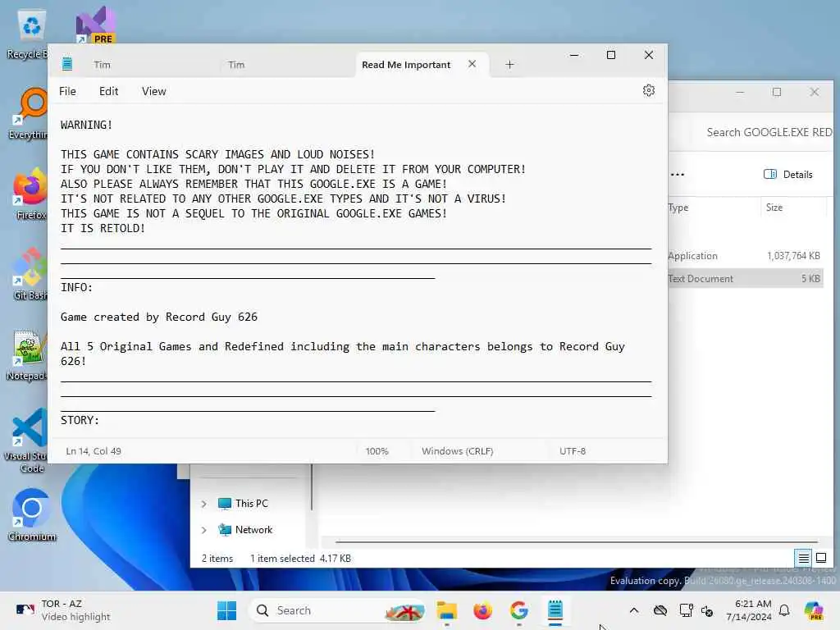
Task: Open the TOR - AZ widgets news item
Action: click(63, 610)
